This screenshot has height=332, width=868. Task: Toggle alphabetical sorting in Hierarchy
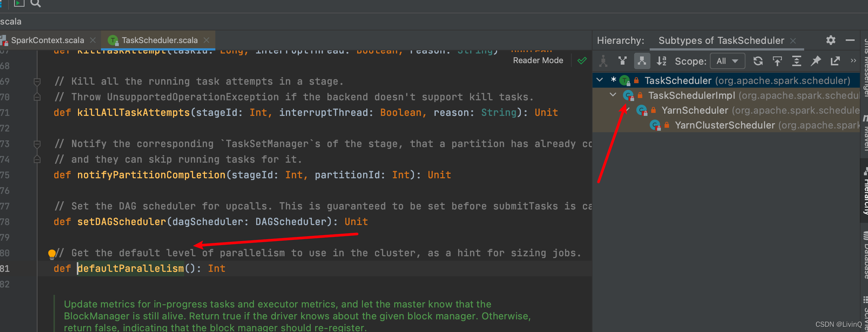coord(662,61)
